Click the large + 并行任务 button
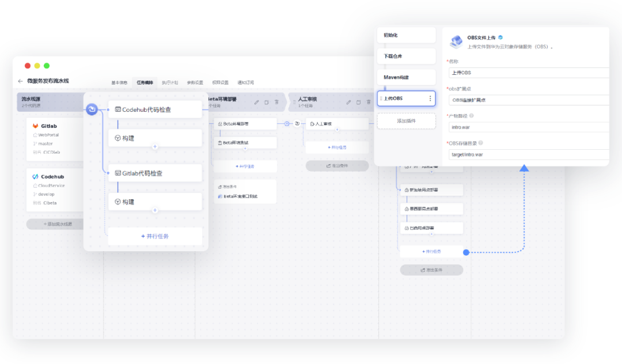 tap(155, 236)
